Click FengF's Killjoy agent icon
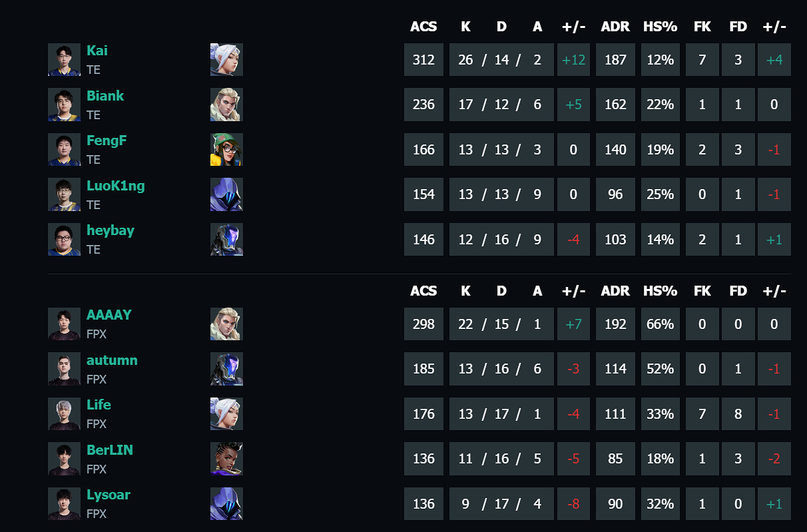This screenshot has height=532, width=807. pos(226,150)
